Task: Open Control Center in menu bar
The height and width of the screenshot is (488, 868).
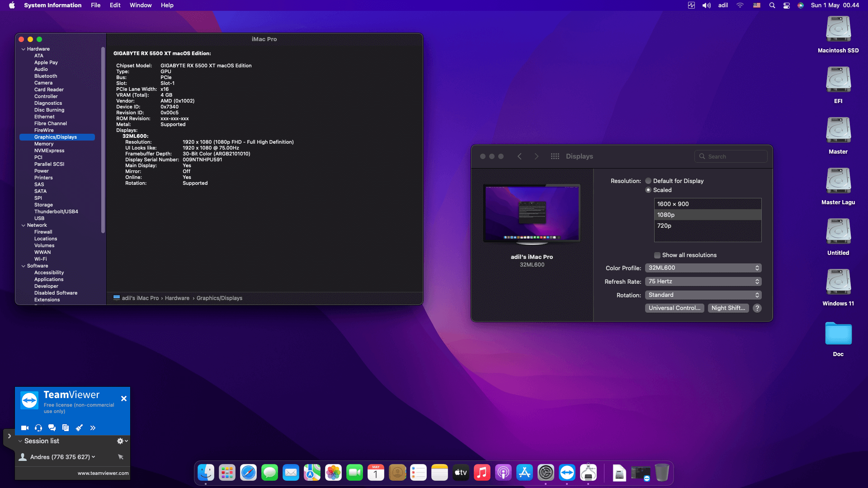Action: click(x=787, y=5)
